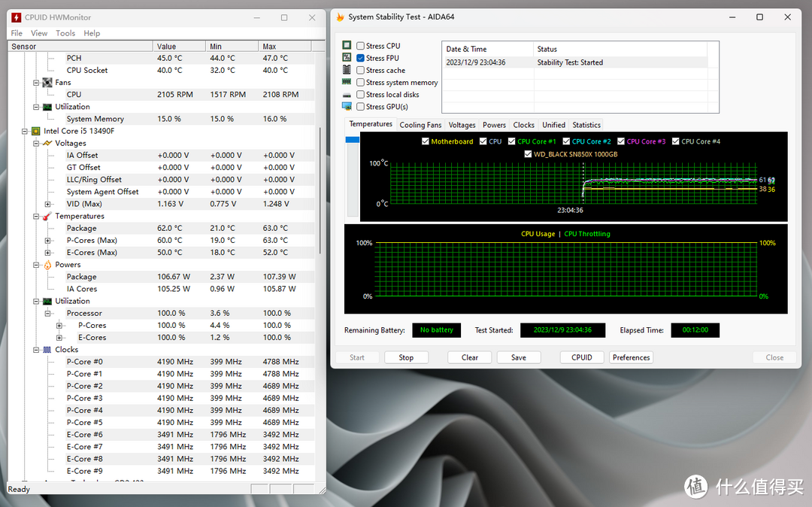Click the Fans group fan icon

pos(47,82)
